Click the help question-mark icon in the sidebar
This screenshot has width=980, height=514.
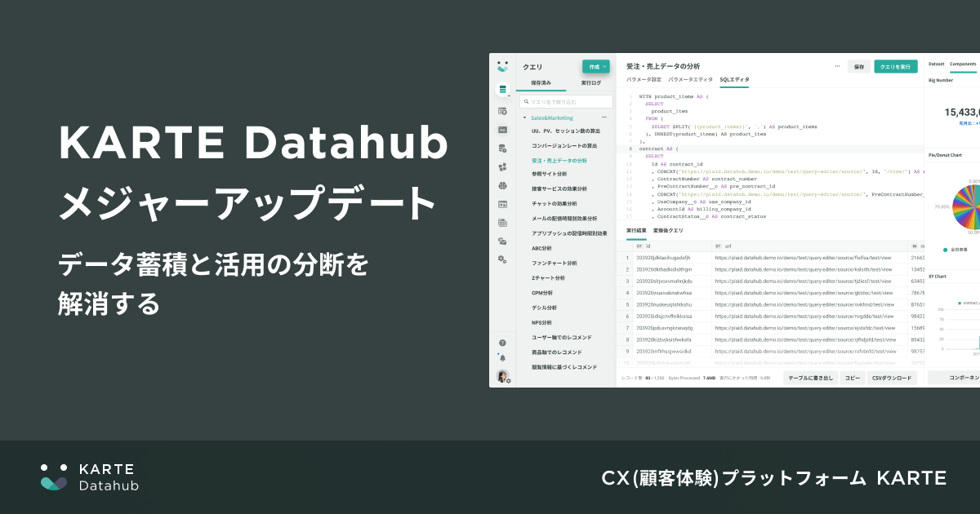502,343
